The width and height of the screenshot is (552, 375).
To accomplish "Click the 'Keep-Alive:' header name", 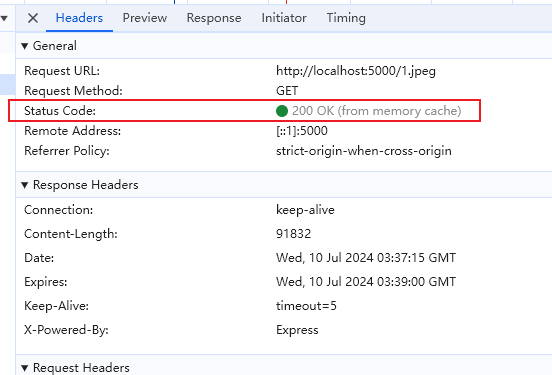I will pyautogui.click(x=56, y=306).
